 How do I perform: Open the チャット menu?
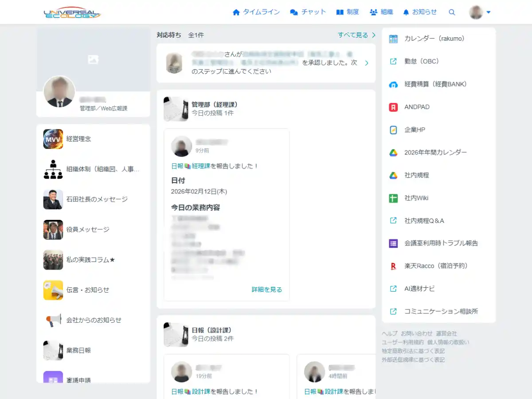308,12
